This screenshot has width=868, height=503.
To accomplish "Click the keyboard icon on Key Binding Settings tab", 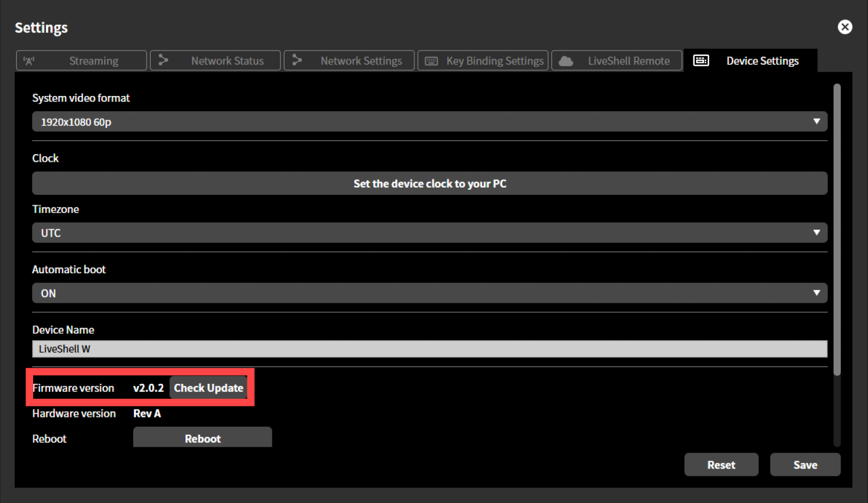I will coord(431,60).
